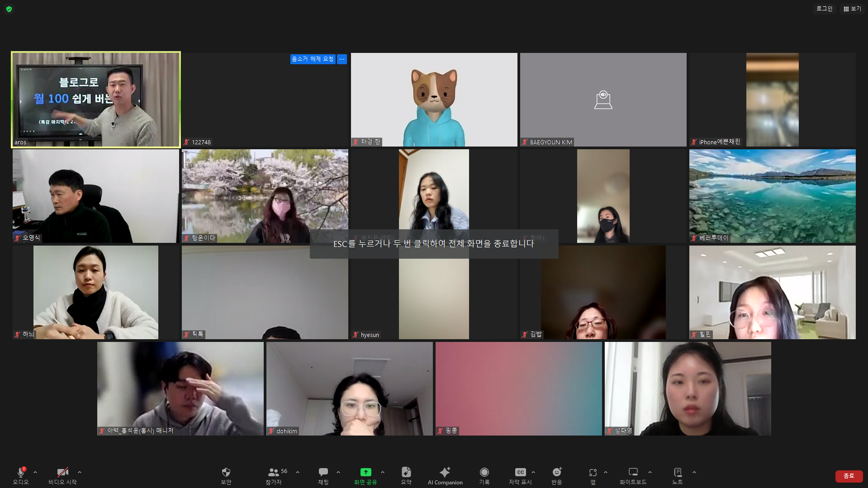Click the muted mic icon beside 힐린
The height and width of the screenshot is (488, 868).
pos(694,334)
